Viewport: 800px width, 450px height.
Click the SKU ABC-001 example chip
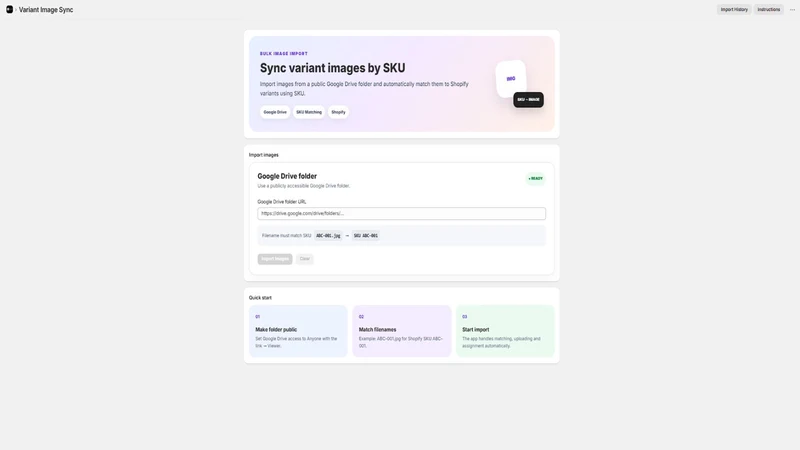(x=366, y=236)
